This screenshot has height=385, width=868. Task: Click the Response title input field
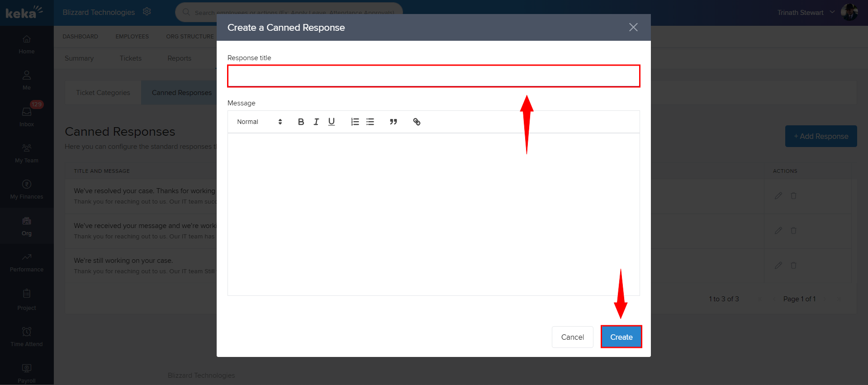coord(433,76)
